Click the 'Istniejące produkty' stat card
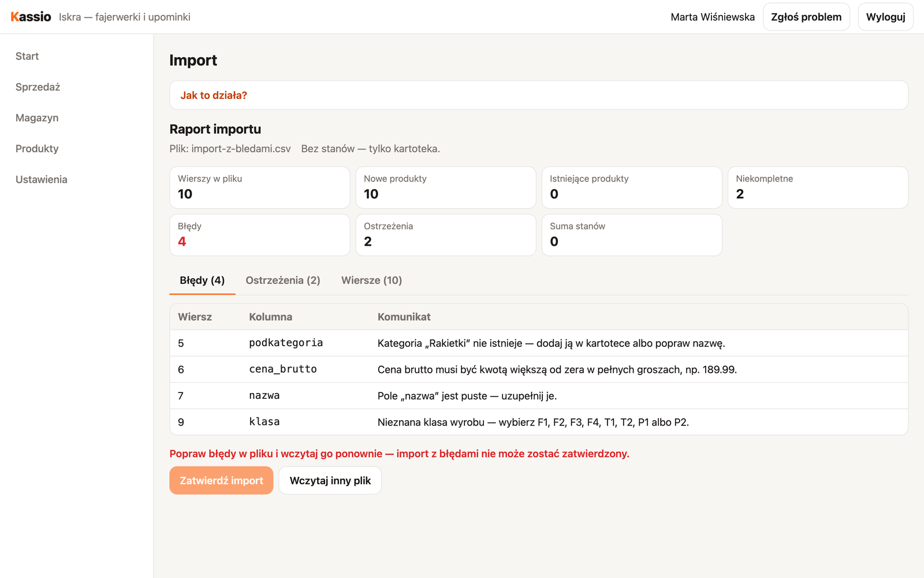Viewport: 924px width, 578px height. point(632,187)
